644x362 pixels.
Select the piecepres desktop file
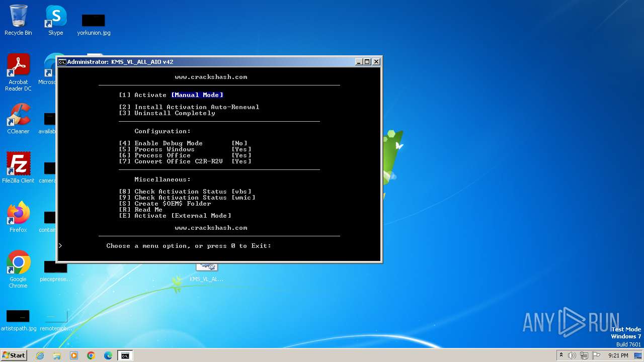coord(55,272)
